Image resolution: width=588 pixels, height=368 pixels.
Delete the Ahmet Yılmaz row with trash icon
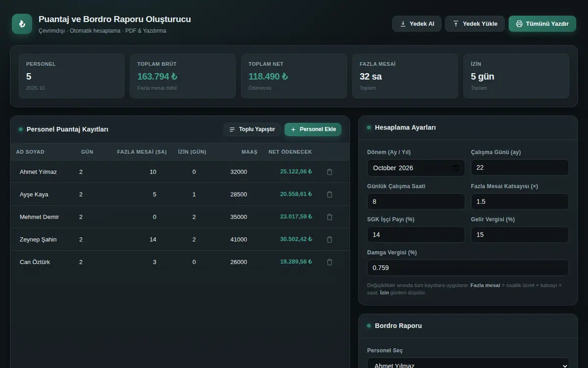(329, 172)
